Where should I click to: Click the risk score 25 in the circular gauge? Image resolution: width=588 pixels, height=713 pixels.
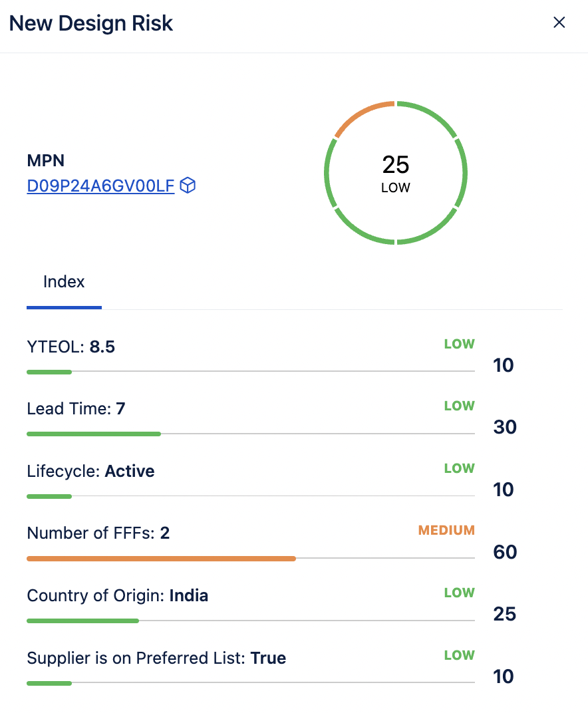tap(396, 164)
